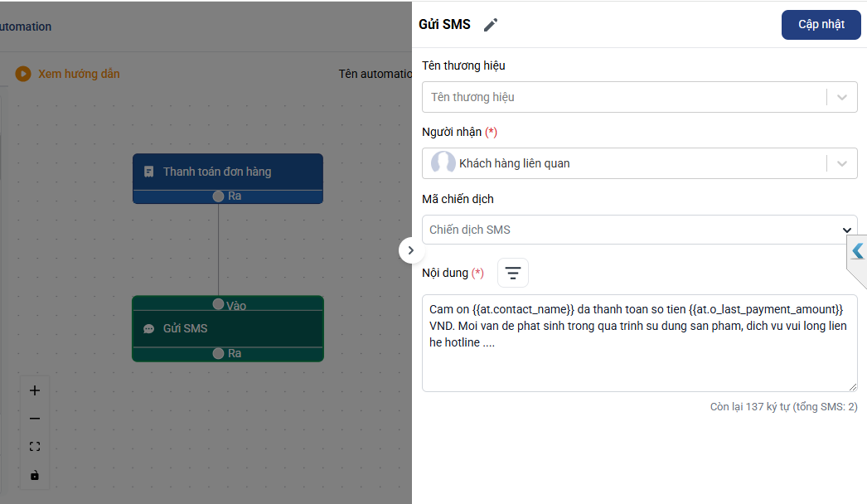Fit the workflow to the canvas view

[34, 447]
